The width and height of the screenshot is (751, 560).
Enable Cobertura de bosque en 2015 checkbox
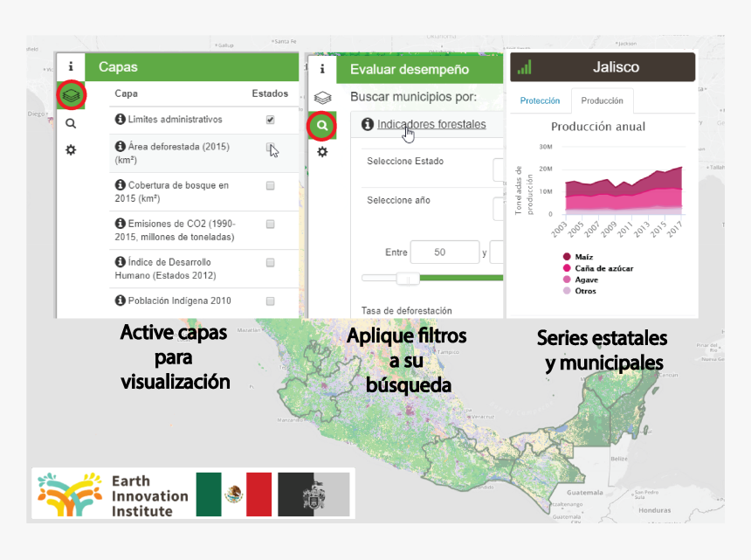[x=270, y=185]
